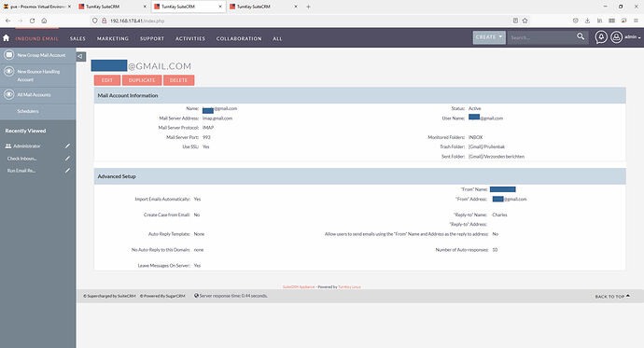Collapse the sidebar with the arrow toggle
This screenshot has width=644, height=348.
[81, 56]
